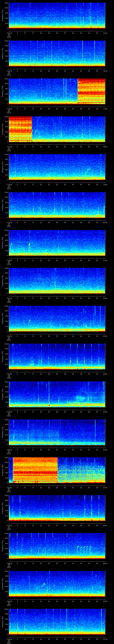Click the 25:00 end time label

pyautogui.click(x=105, y=412)
